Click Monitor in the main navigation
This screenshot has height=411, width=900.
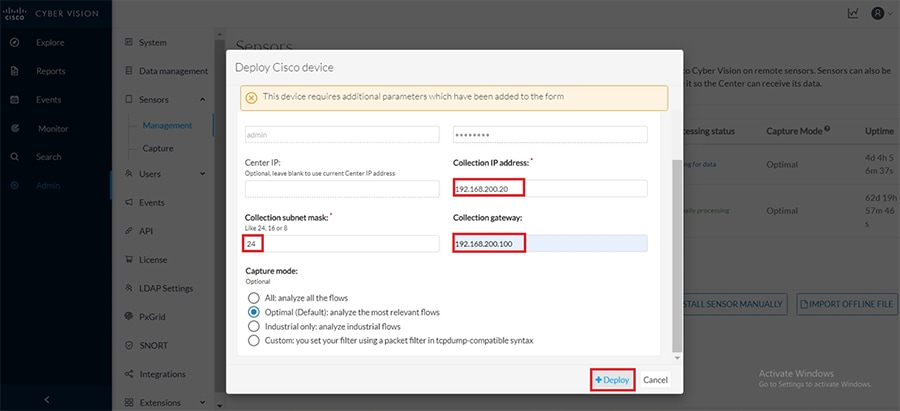53,129
